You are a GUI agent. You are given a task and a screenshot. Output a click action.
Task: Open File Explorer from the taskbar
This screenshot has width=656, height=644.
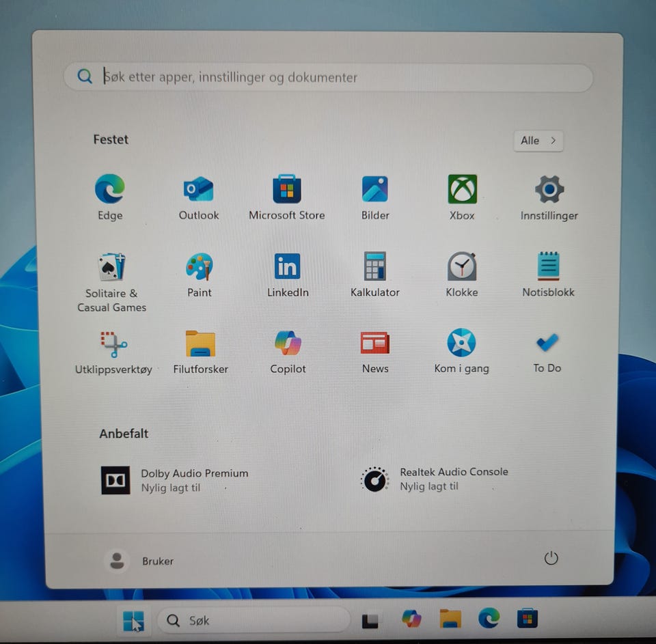click(x=450, y=619)
